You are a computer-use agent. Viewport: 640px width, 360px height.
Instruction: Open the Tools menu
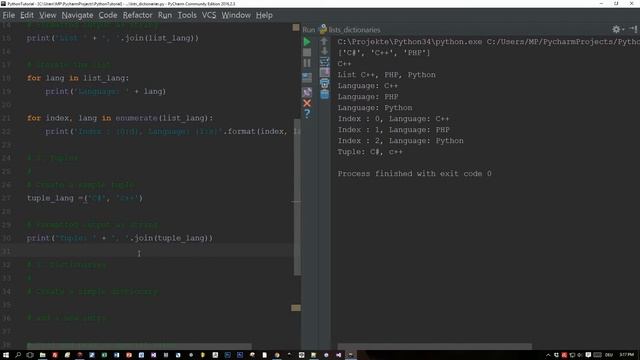[187, 15]
